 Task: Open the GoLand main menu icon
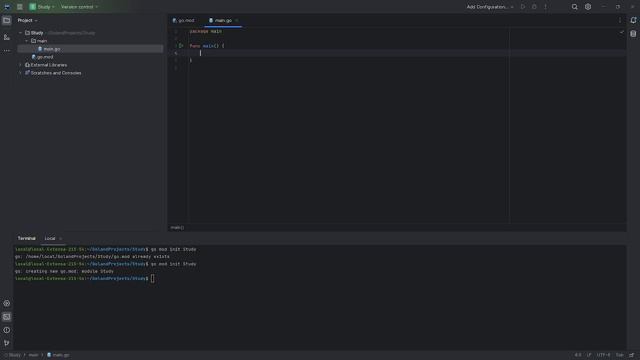click(x=7, y=7)
